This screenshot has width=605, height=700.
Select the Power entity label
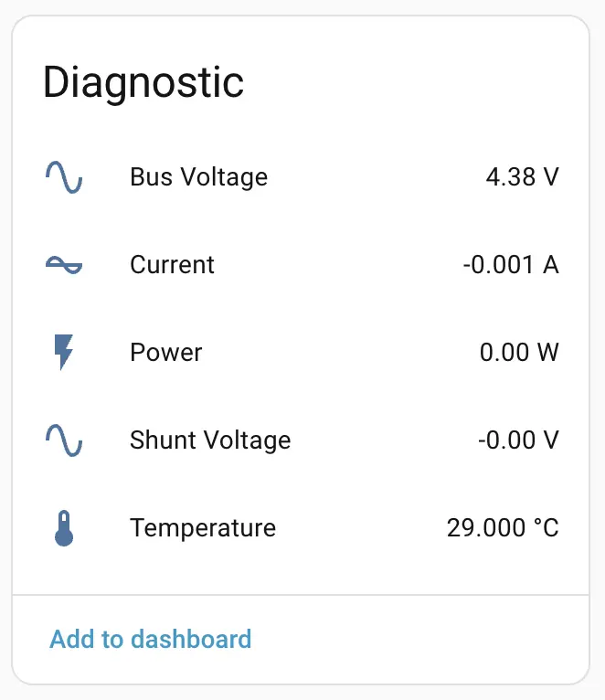[166, 353]
